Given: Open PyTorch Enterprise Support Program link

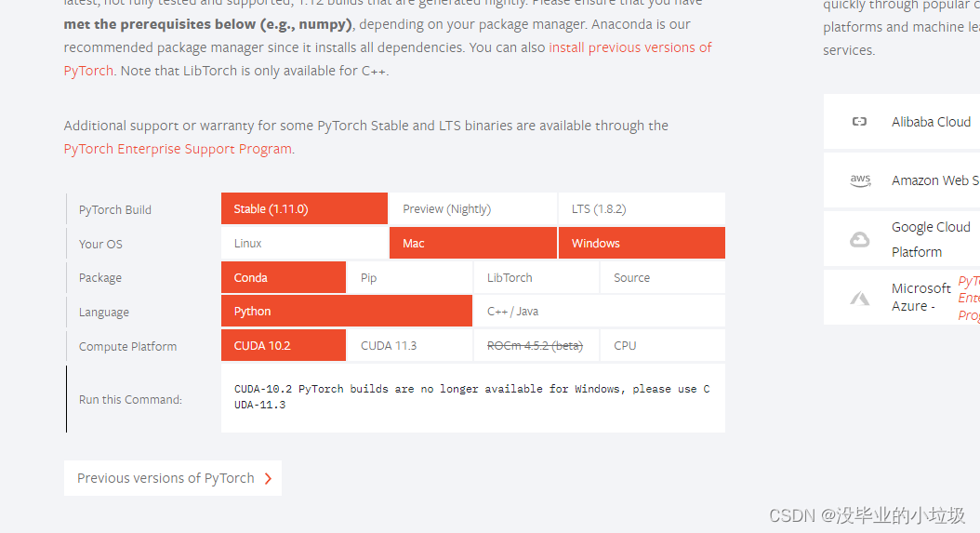Looking at the screenshot, I should pos(178,149).
